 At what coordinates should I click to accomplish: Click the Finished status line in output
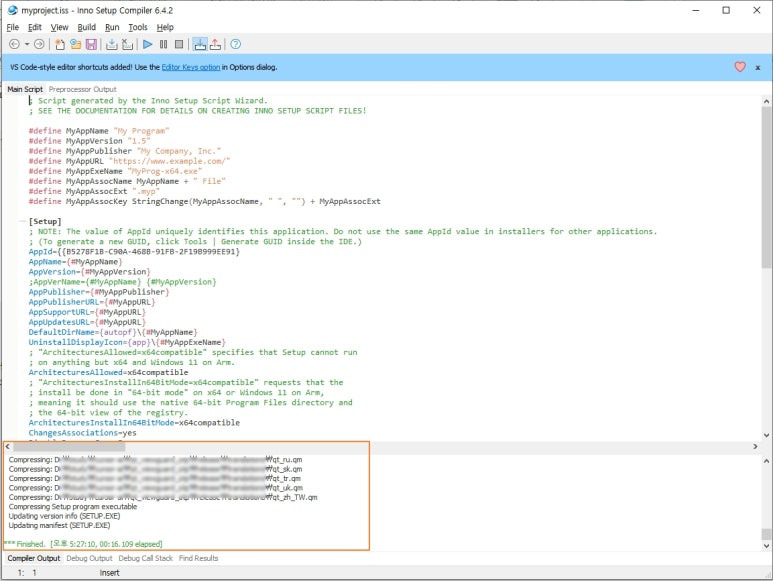pyautogui.click(x=84, y=544)
